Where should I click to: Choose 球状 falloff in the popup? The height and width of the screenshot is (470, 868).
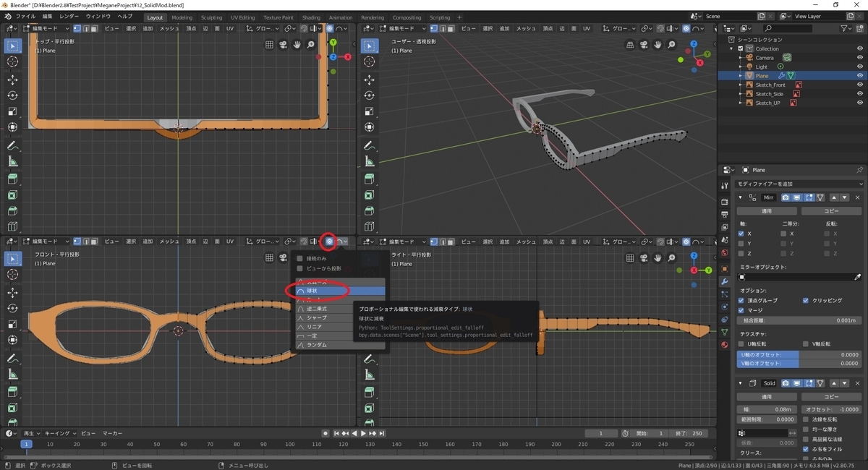click(339, 291)
